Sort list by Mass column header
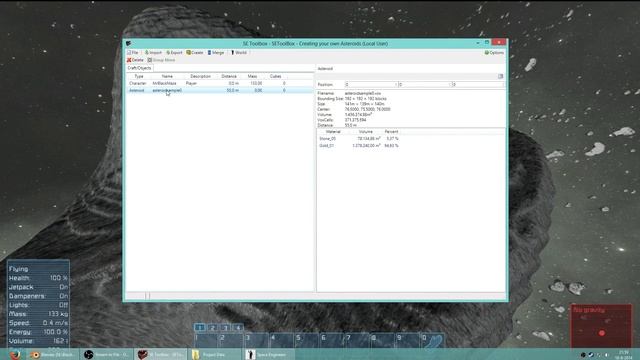The width and height of the screenshot is (640, 360). (252, 76)
